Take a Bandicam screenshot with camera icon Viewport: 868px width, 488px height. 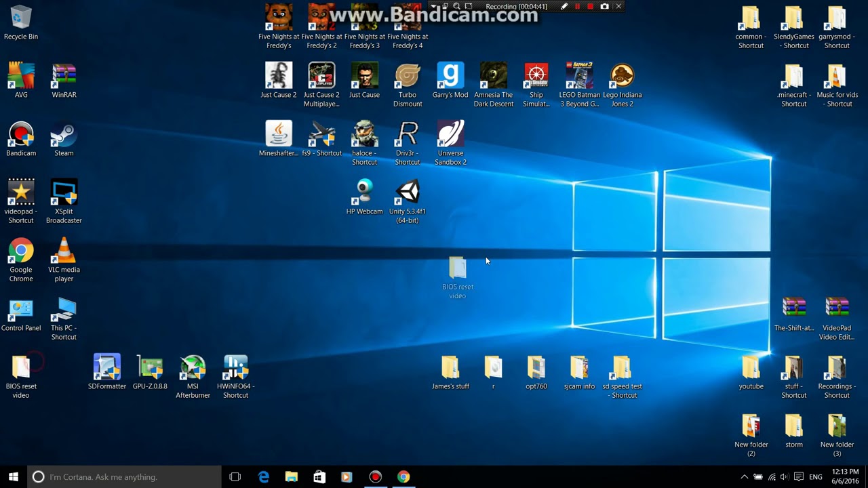(605, 7)
